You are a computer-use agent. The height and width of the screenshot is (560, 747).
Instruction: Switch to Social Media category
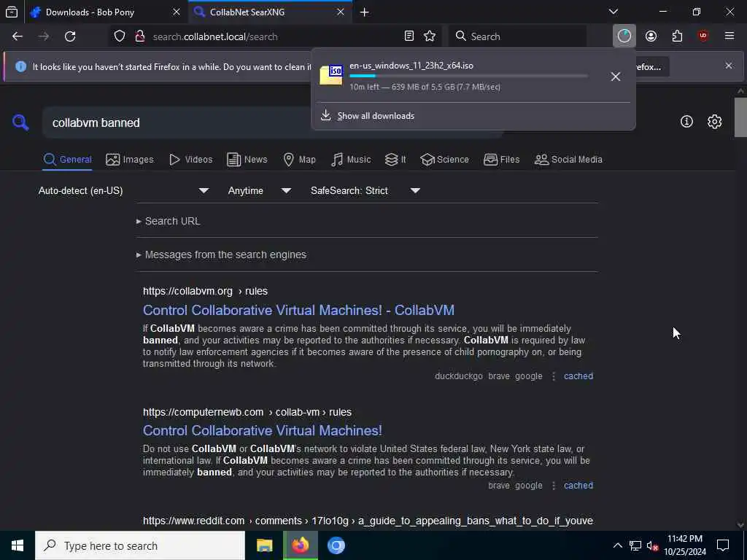point(568,160)
